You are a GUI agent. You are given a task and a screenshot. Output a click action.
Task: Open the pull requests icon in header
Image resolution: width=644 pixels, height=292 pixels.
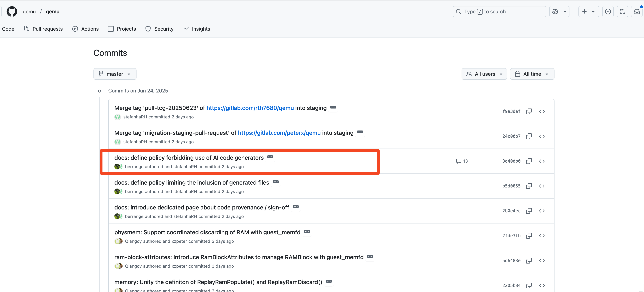pos(623,12)
